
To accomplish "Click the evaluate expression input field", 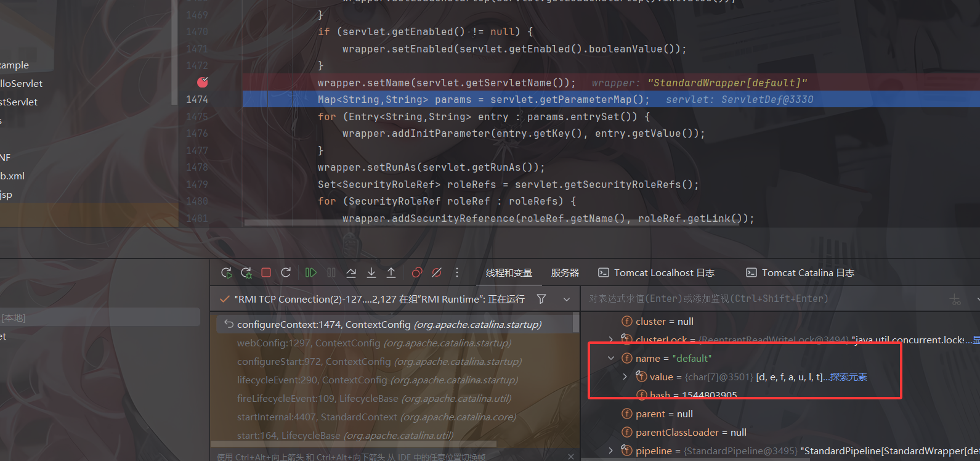I will [x=764, y=299].
